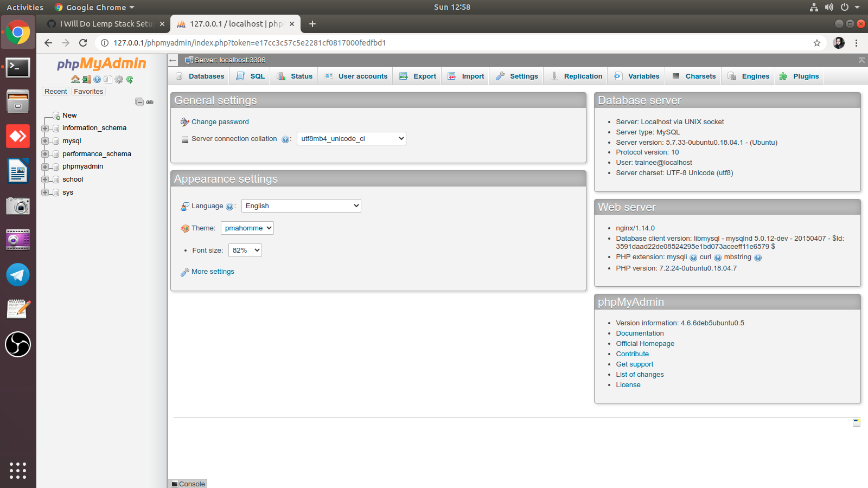Screen dimensions: 868x488
Task: Click the Recent tables button
Action: 56,92
